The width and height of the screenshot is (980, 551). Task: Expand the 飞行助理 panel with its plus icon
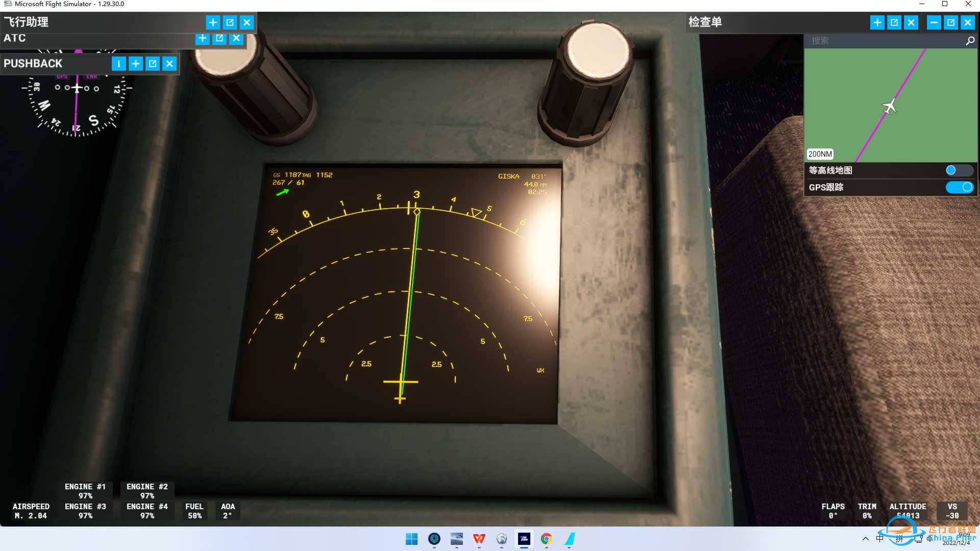point(213,22)
